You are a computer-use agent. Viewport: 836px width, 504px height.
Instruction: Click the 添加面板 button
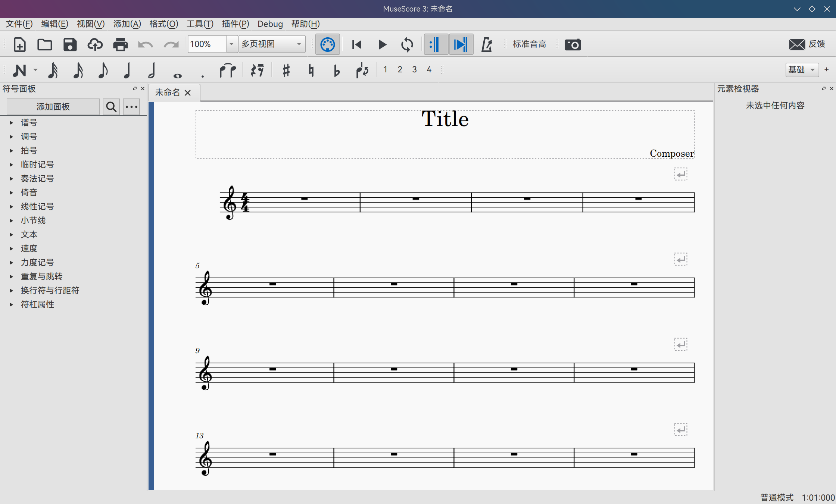[53, 107]
